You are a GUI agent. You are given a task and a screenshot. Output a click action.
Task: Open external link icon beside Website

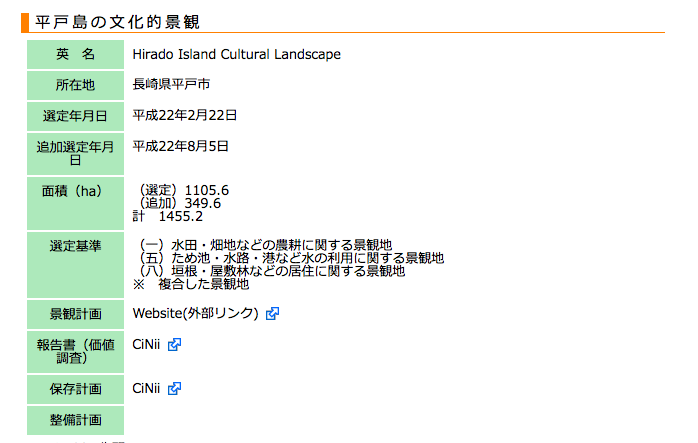pos(272,314)
